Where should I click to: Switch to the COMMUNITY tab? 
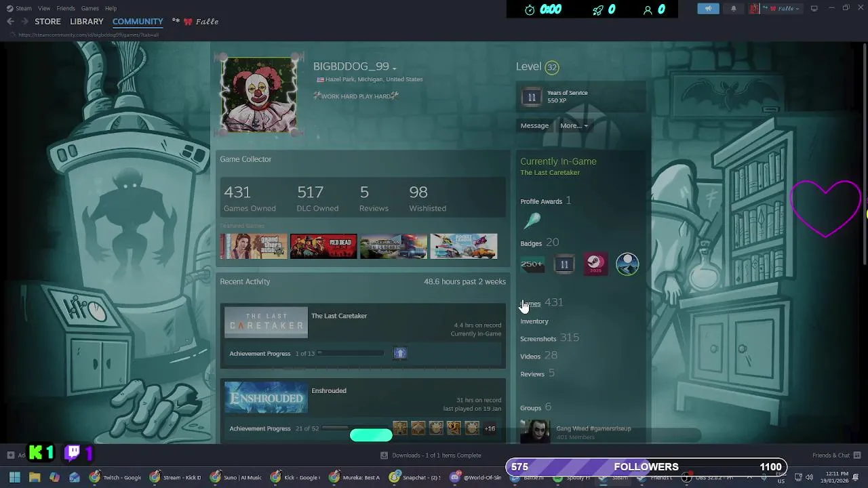click(138, 22)
